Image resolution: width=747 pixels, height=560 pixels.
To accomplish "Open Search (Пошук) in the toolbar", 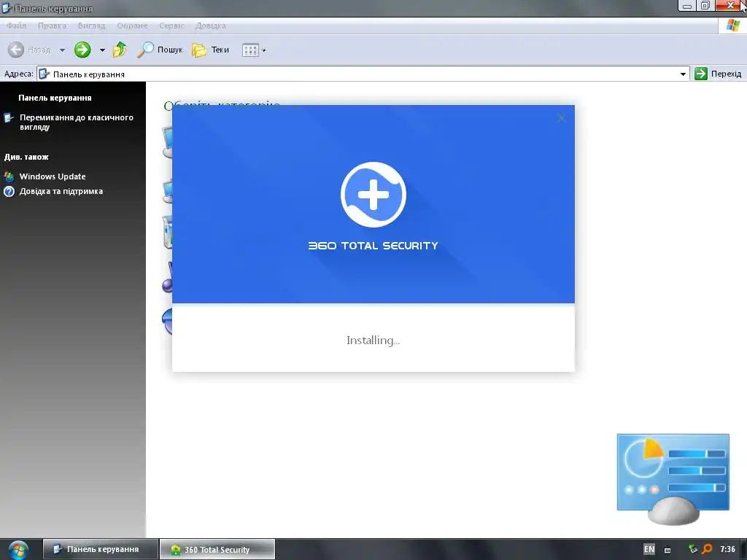I will 160,50.
